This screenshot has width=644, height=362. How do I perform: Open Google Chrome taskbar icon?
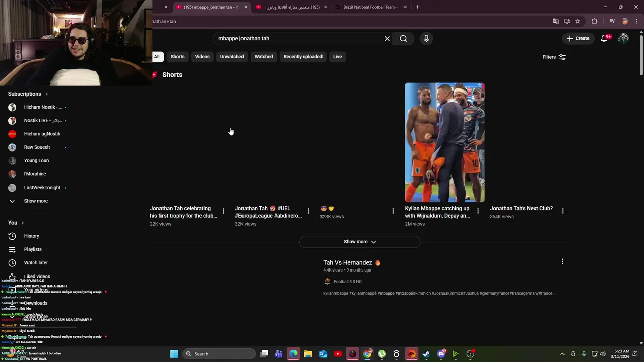(x=367, y=354)
